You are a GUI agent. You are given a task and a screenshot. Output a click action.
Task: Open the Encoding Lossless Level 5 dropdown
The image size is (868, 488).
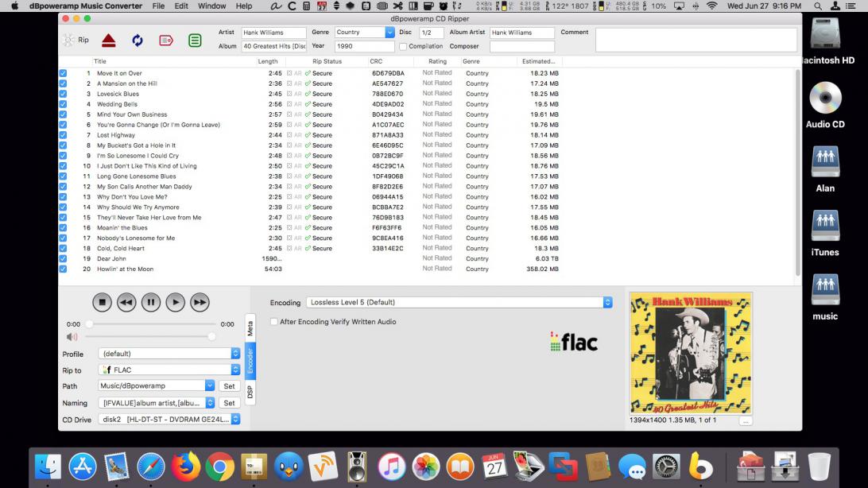(461, 303)
